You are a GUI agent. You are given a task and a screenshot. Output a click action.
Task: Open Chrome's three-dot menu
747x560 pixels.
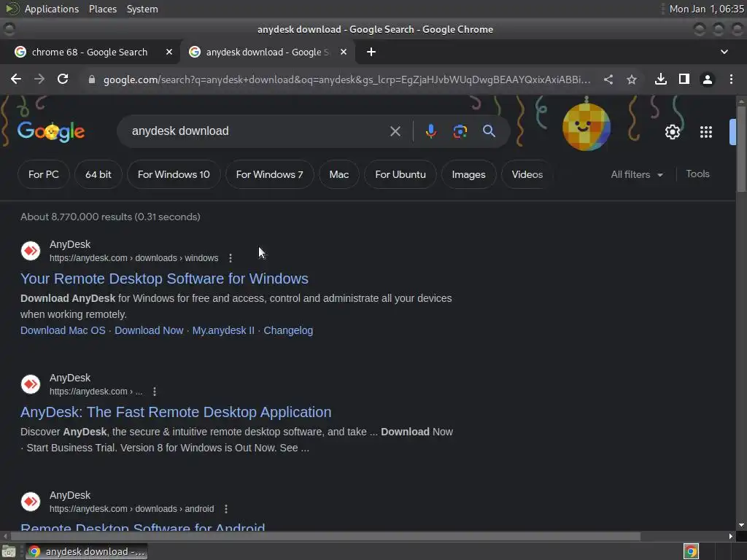coord(731,79)
